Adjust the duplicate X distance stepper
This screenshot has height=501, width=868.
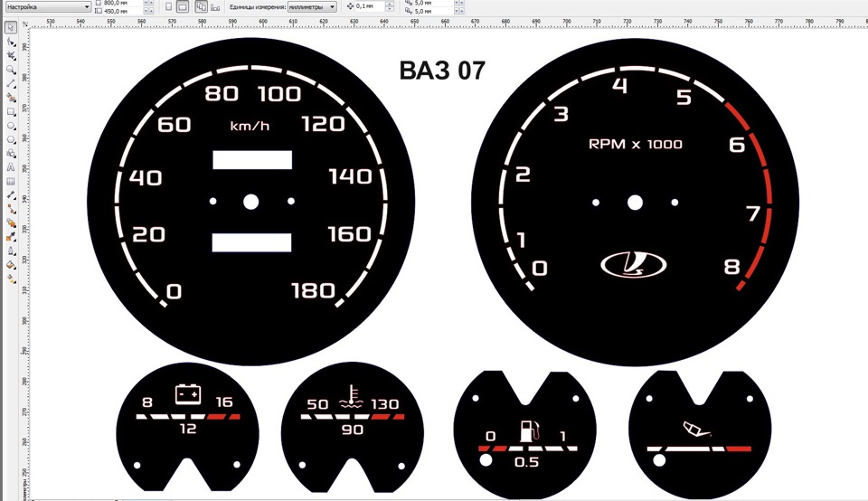pos(459,3)
